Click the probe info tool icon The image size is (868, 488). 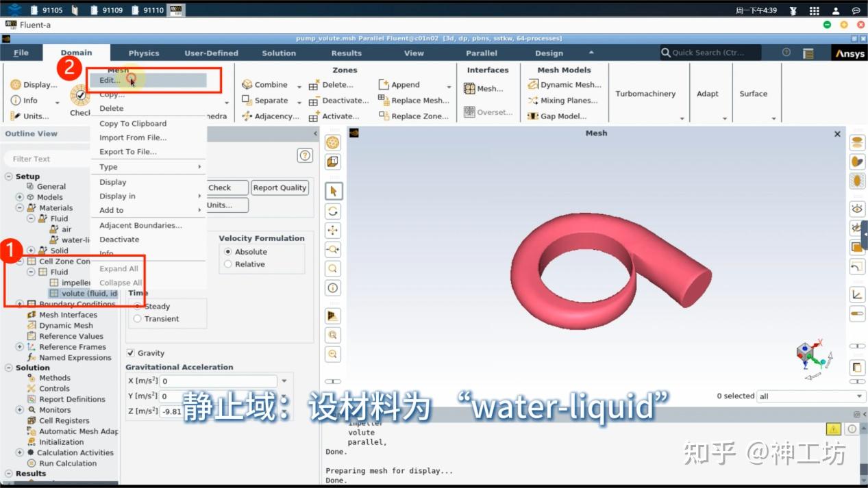[x=333, y=287]
